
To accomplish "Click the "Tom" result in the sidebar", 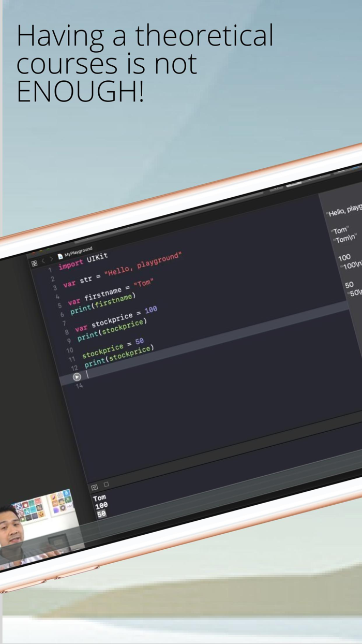I will click(341, 230).
